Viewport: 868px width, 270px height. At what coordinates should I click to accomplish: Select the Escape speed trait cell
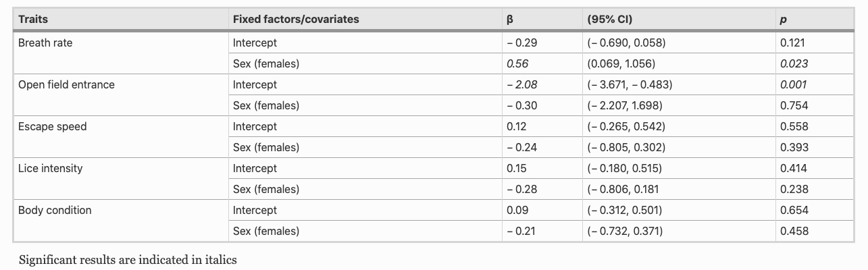pyautogui.click(x=52, y=126)
